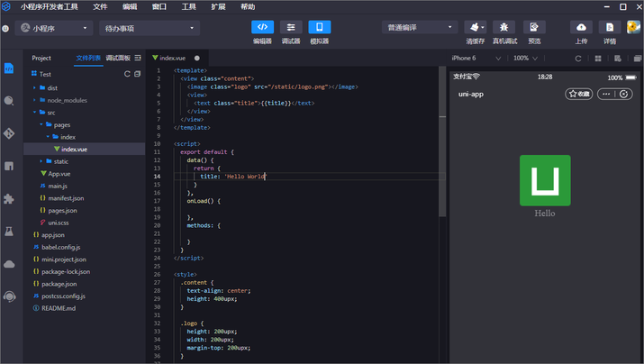This screenshot has width=644, height=364.
Task: Open the 小程序 project type dropdown
Action: coord(54,28)
